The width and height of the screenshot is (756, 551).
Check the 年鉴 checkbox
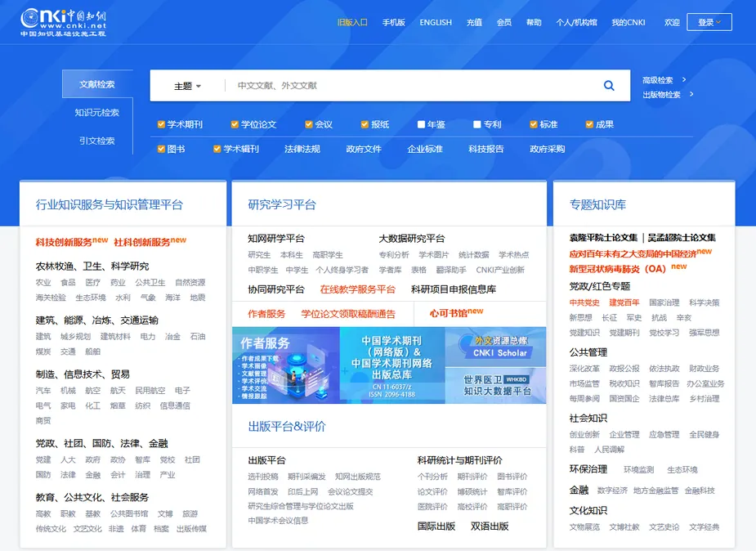pos(421,124)
